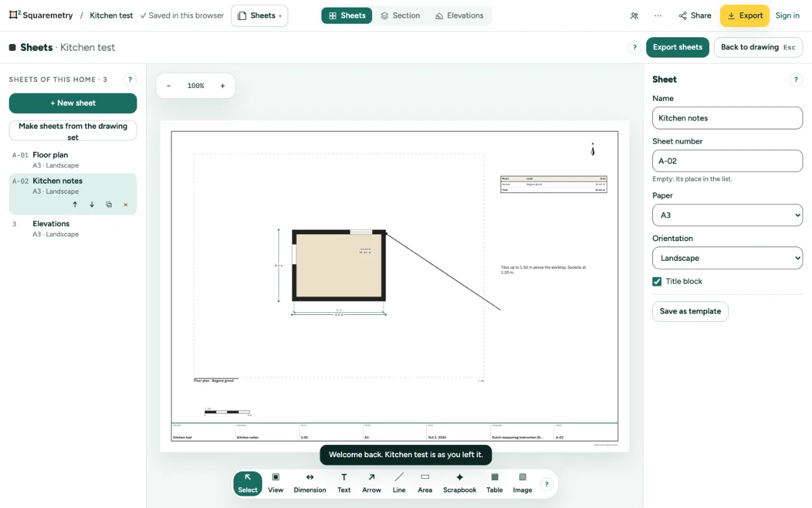
Task: Select the Elevations sheet in list
Action: click(72, 228)
